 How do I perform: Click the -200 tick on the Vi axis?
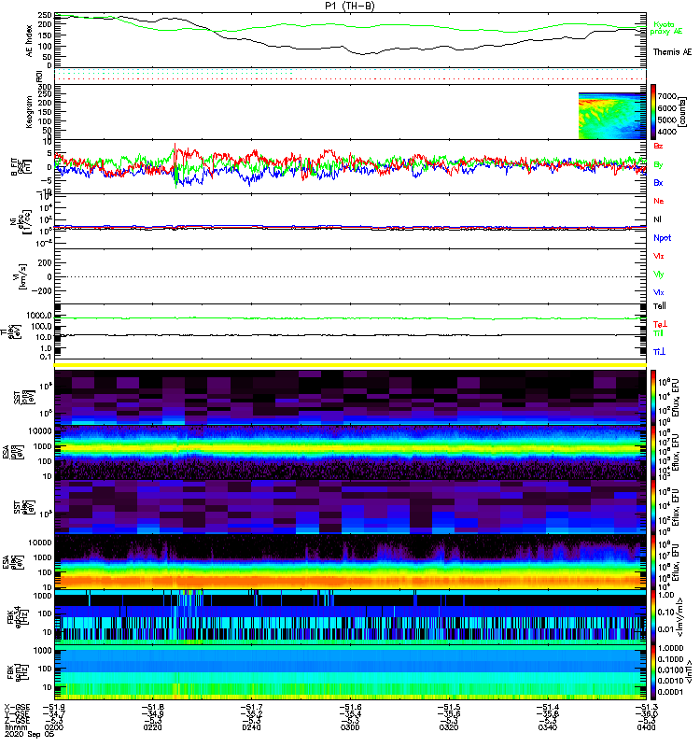tap(41, 291)
